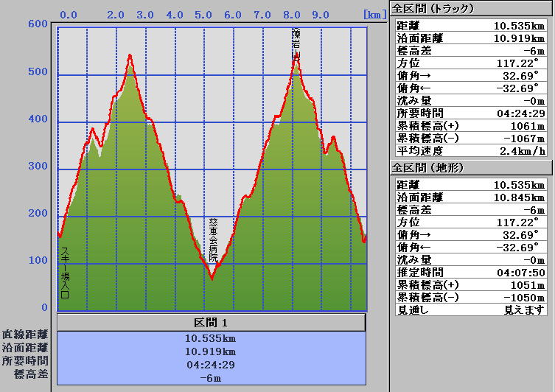Click the summit waypoint label above the second peak
This screenshot has width=555, height=392.
tap(296, 43)
